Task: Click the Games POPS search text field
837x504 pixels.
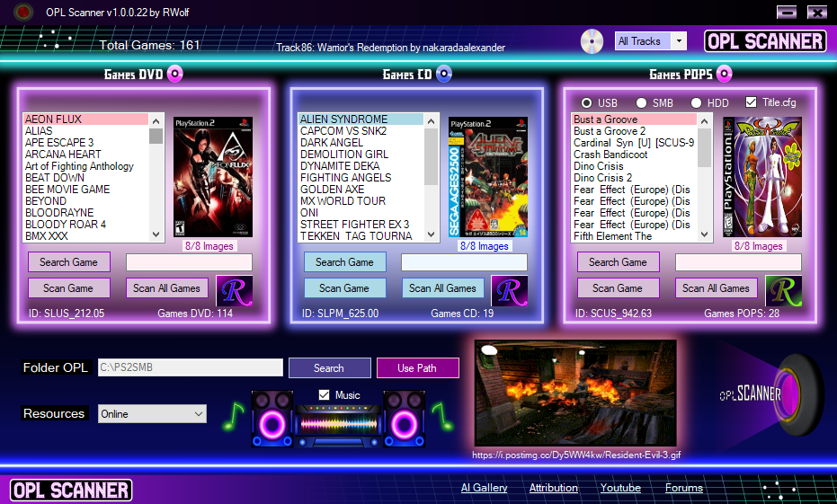Action: pyautogui.click(x=738, y=261)
